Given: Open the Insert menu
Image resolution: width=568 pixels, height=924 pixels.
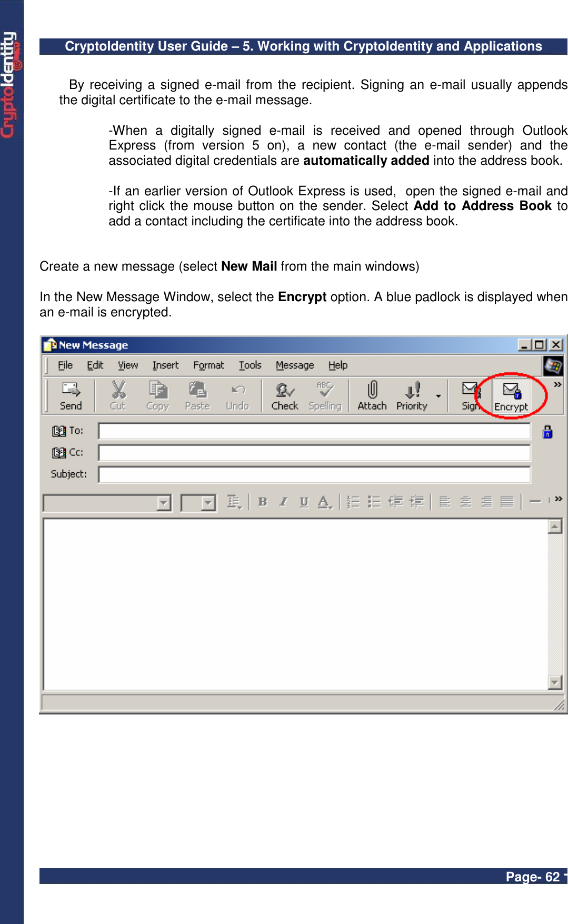Looking at the screenshot, I should (165, 365).
